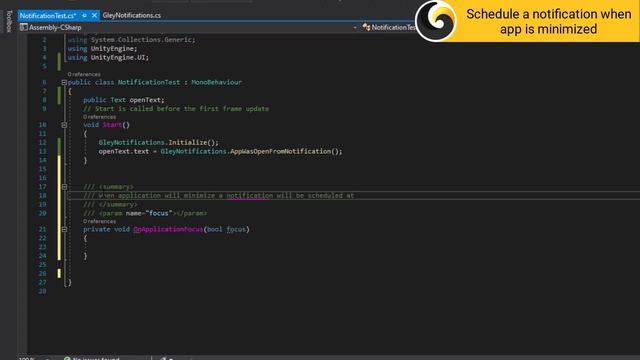This screenshot has height=360, width=640.
Task: Click the 'using UnityEngine;' line
Action: (x=102, y=49)
